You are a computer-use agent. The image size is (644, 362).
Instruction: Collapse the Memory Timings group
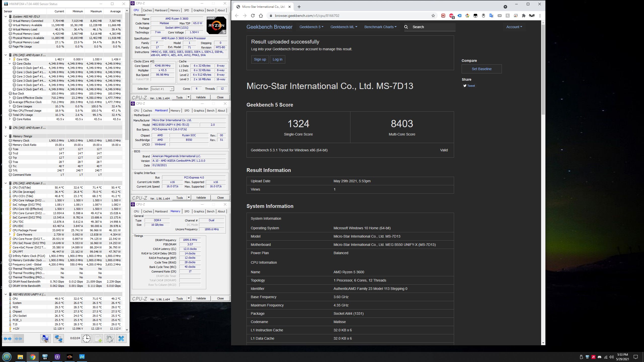6,136
